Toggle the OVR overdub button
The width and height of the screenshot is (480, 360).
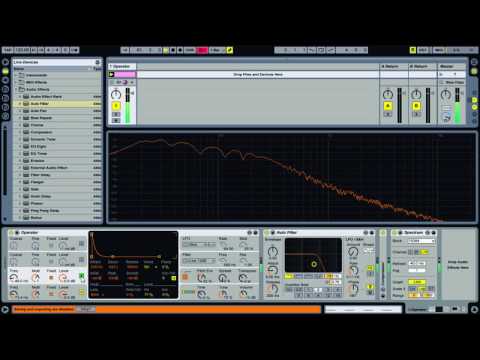click(189, 50)
